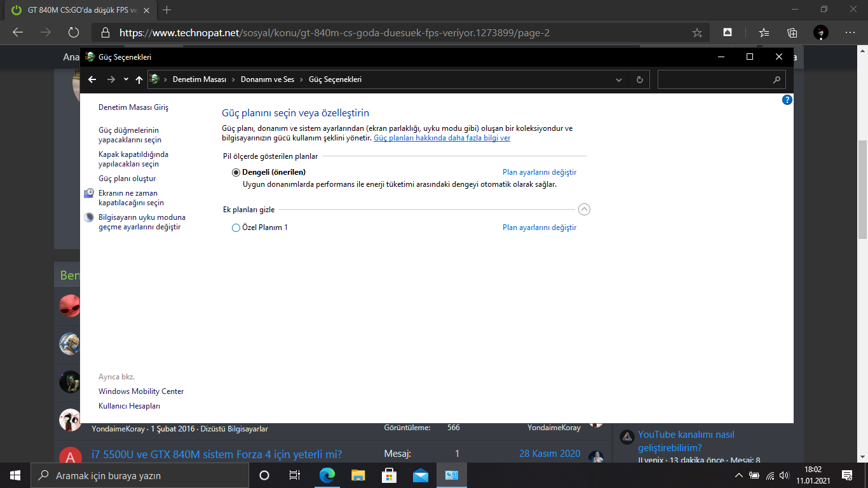Open Denetim Masası Giriş link

[133, 107]
